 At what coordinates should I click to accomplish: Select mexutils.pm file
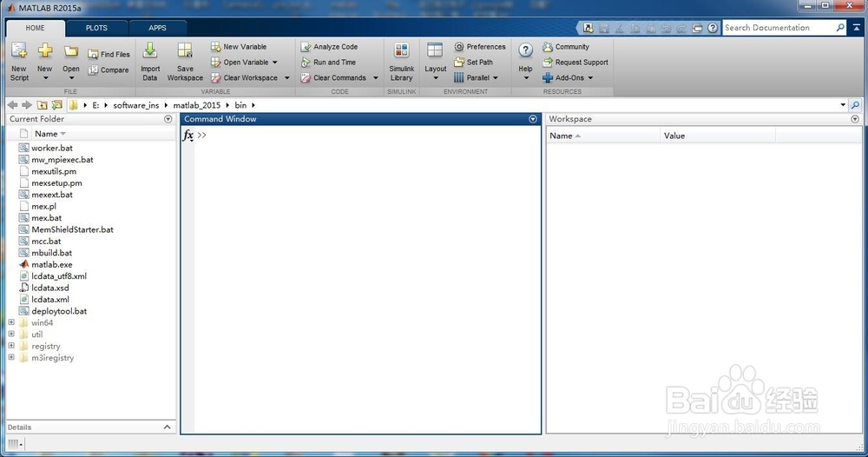54,171
